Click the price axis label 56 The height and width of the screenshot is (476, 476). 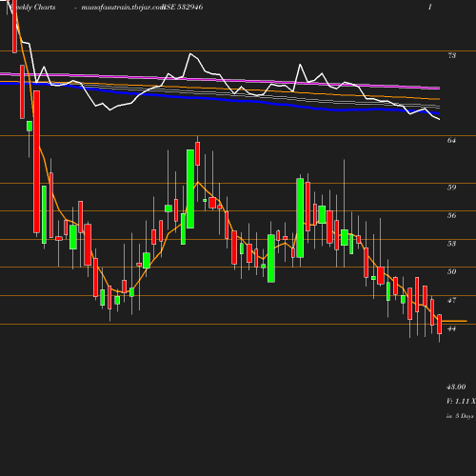click(451, 215)
